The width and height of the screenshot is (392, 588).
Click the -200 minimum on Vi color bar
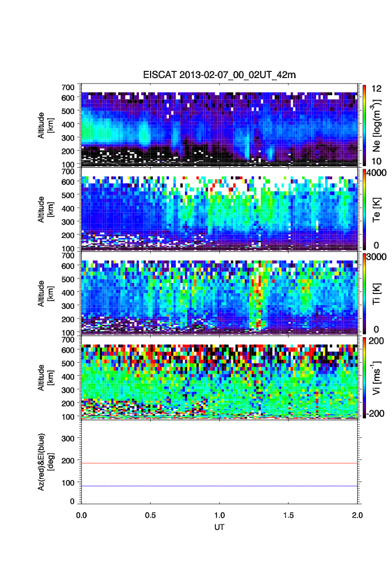(376, 414)
